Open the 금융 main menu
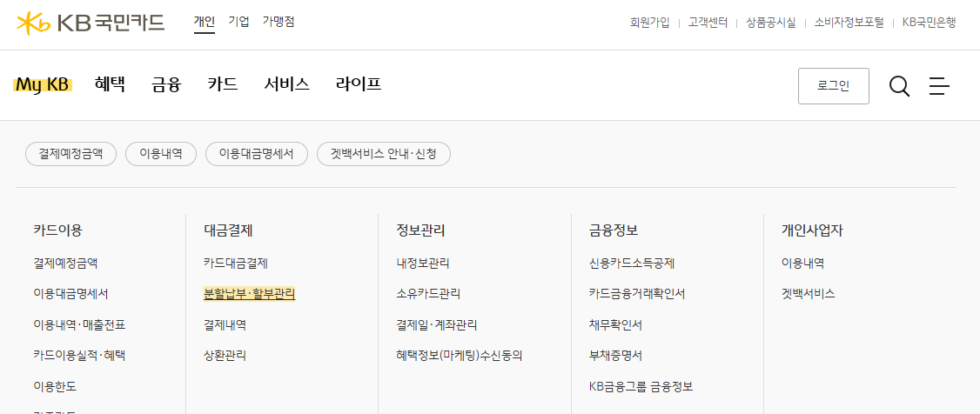980x414 pixels. tap(165, 84)
